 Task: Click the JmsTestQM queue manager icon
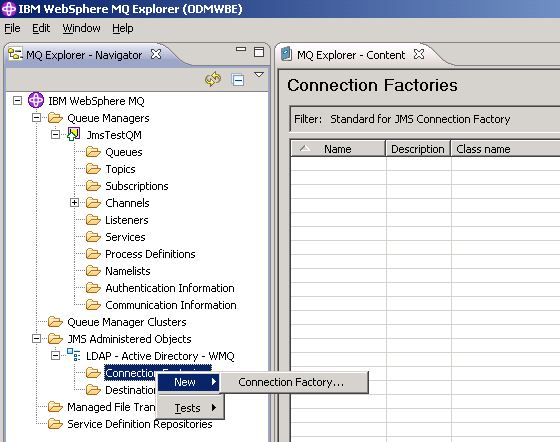(74, 134)
